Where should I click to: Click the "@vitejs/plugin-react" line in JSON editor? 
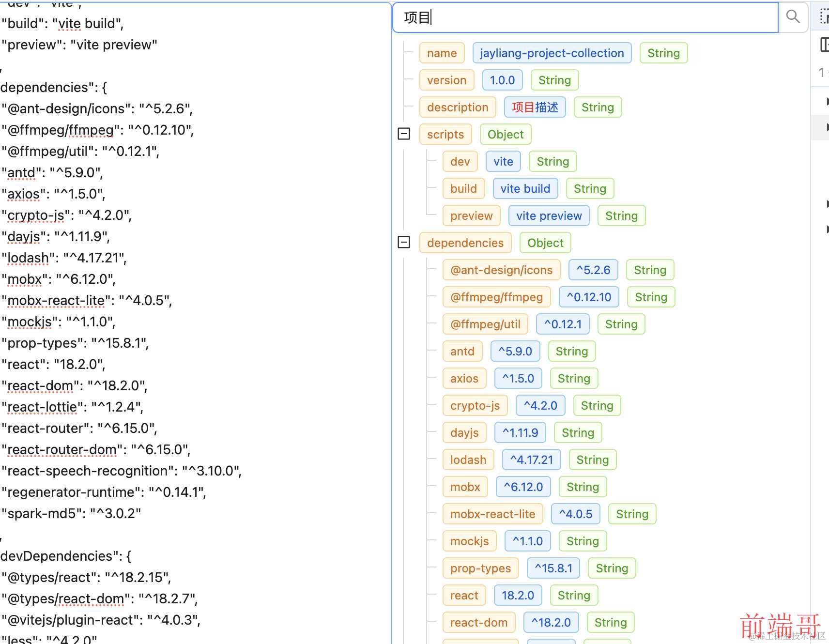point(101,620)
